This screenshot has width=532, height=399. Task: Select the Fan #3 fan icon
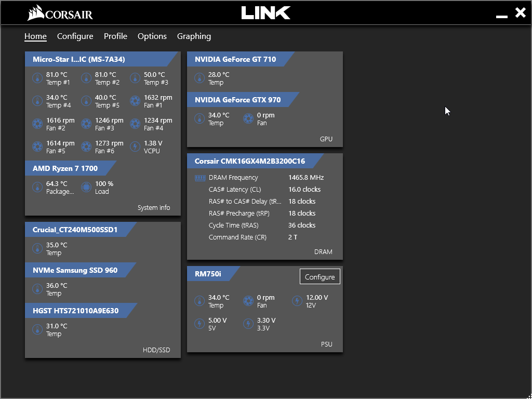(86, 124)
